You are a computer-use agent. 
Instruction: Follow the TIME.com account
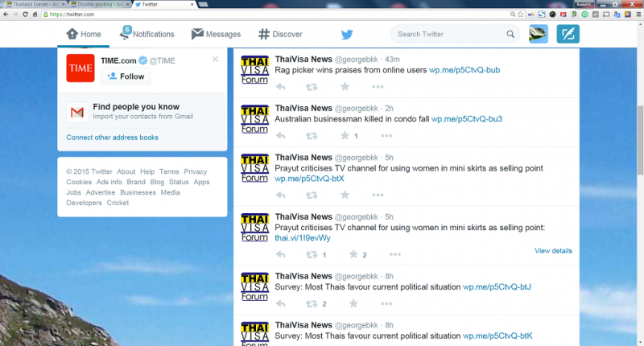[x=126, y=76]
